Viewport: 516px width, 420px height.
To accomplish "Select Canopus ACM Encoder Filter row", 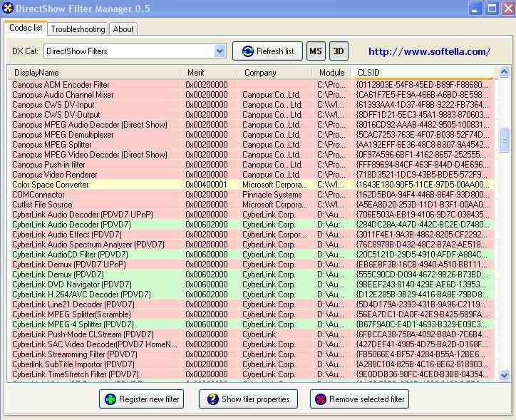I will pyautogui.click(x=251, y=85).
